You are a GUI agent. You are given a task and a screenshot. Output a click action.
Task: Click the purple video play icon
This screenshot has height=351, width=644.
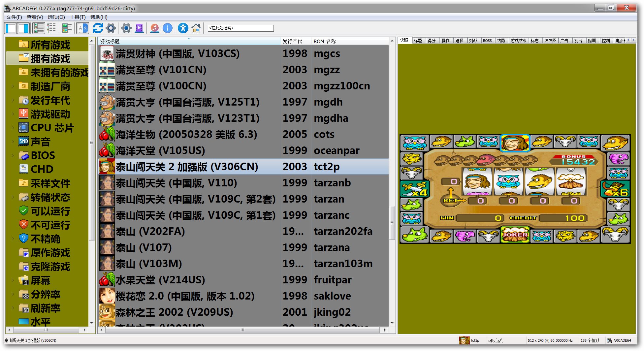click(140, 28)
